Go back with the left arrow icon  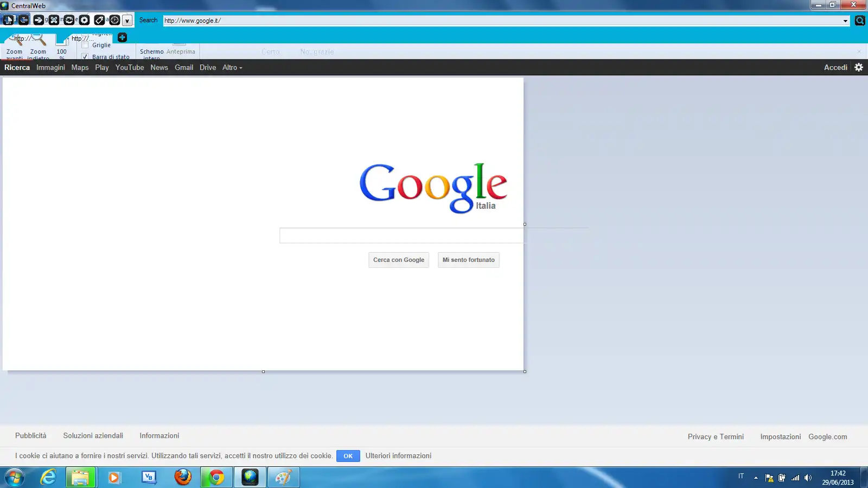click(x=23, y=20)
